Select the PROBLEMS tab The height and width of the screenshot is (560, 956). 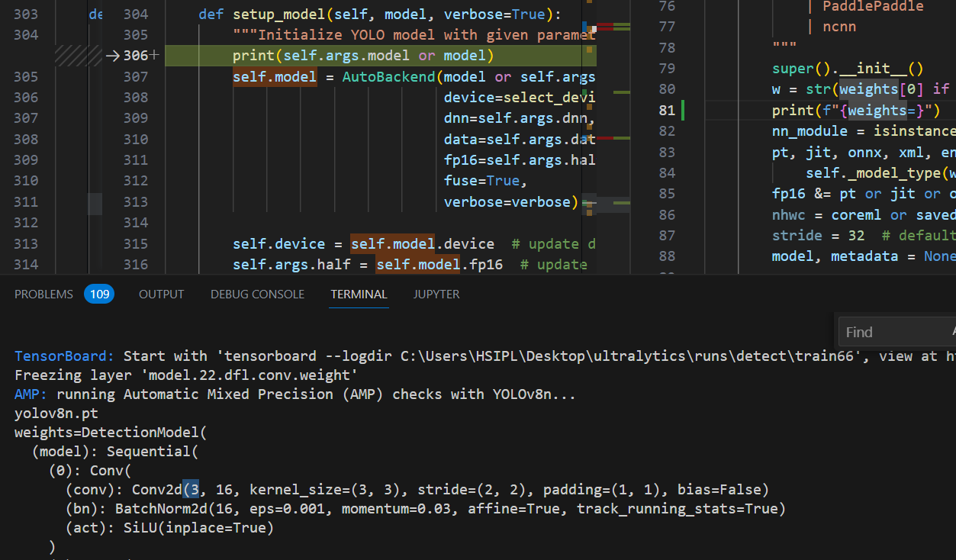(43, 294)
